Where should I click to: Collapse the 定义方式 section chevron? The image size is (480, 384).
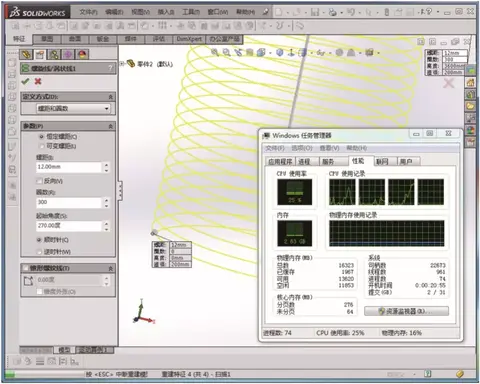pos(111,97)
